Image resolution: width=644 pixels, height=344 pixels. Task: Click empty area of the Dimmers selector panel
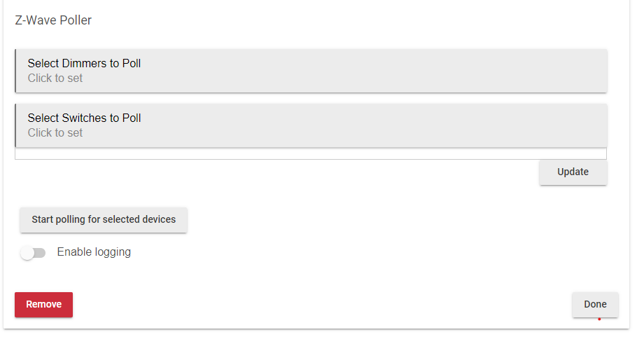370,71
